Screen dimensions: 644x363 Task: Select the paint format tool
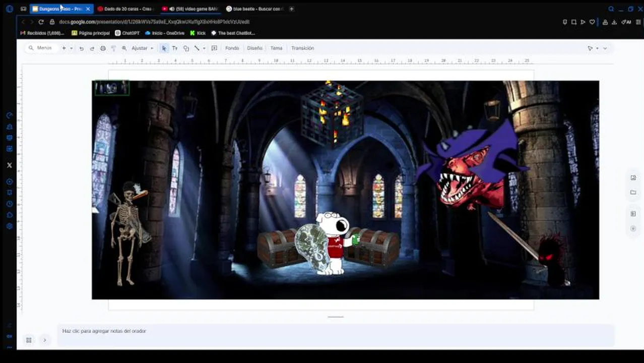pyautogui.click(x=113, y=48)
